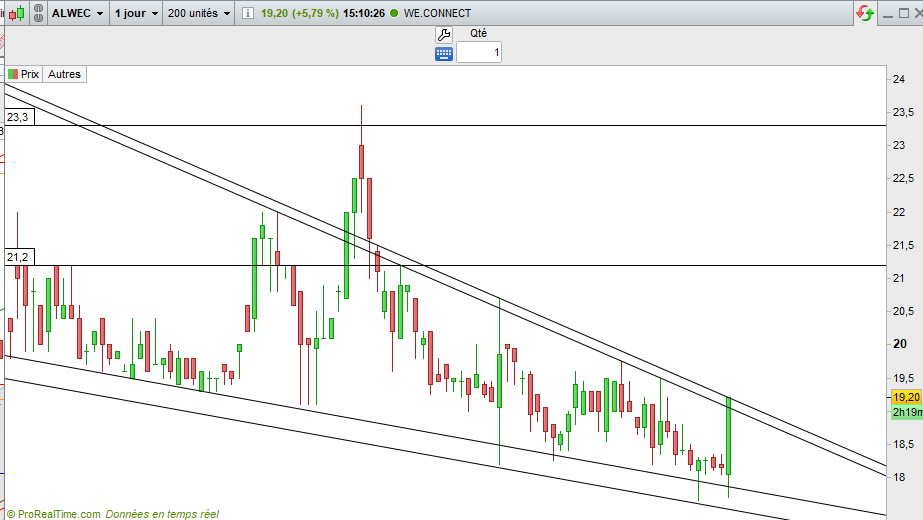Viewport: 923px width, 520px height.
Task: Open the 200 unités dropdown
Action: tap(198, 13)
